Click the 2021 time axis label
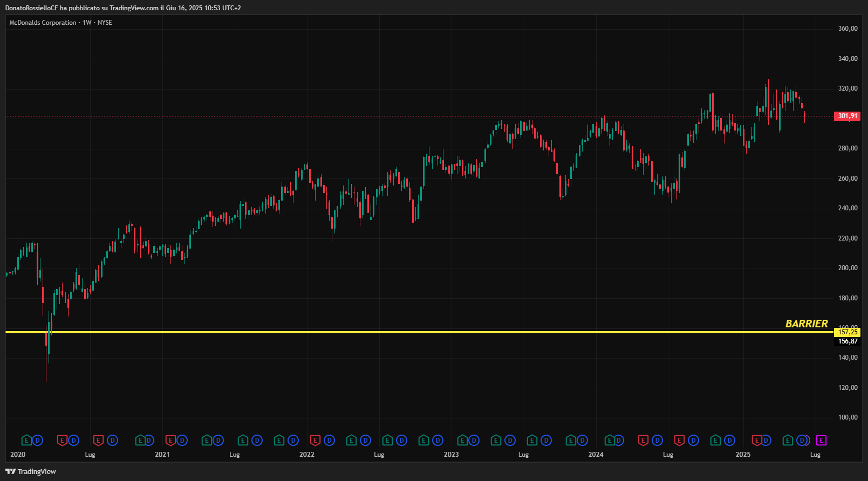The image size is (868, 481). coord(162,455)
